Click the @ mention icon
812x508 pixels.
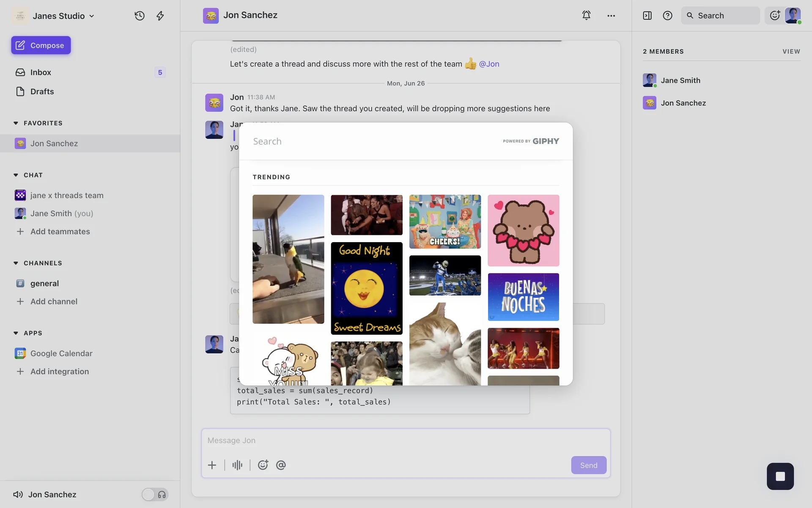(x=281, y=465)
